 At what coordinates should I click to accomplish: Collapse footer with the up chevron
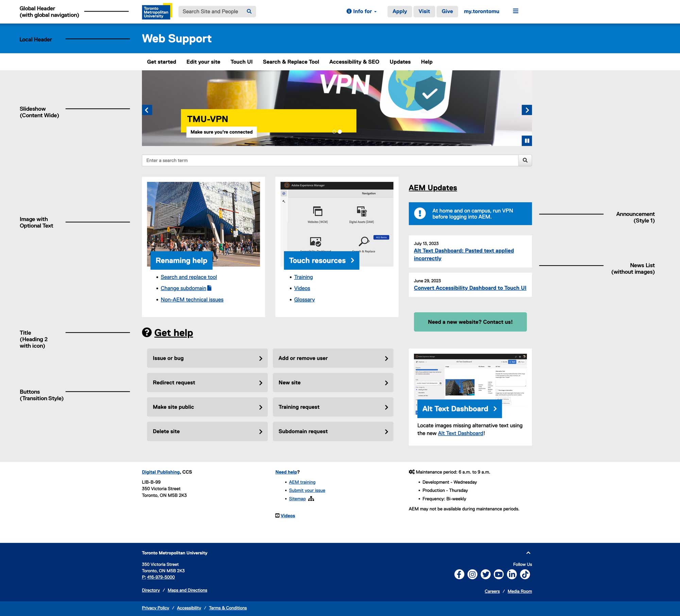tap(528, 553)
